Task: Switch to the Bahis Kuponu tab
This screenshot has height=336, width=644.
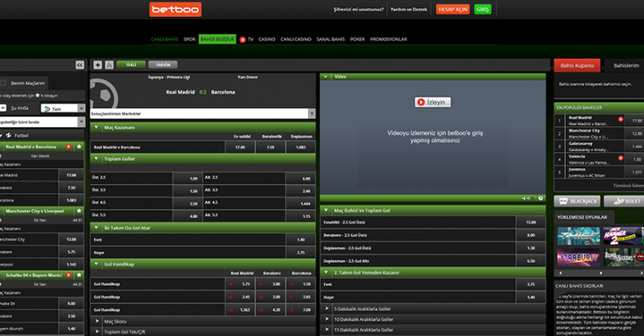Action: (x=577, y=65)
